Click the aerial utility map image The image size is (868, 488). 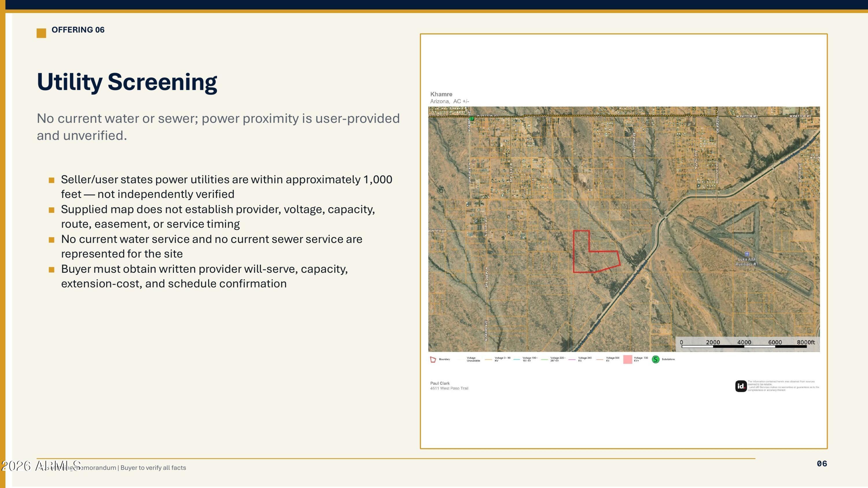coord(624,229)
